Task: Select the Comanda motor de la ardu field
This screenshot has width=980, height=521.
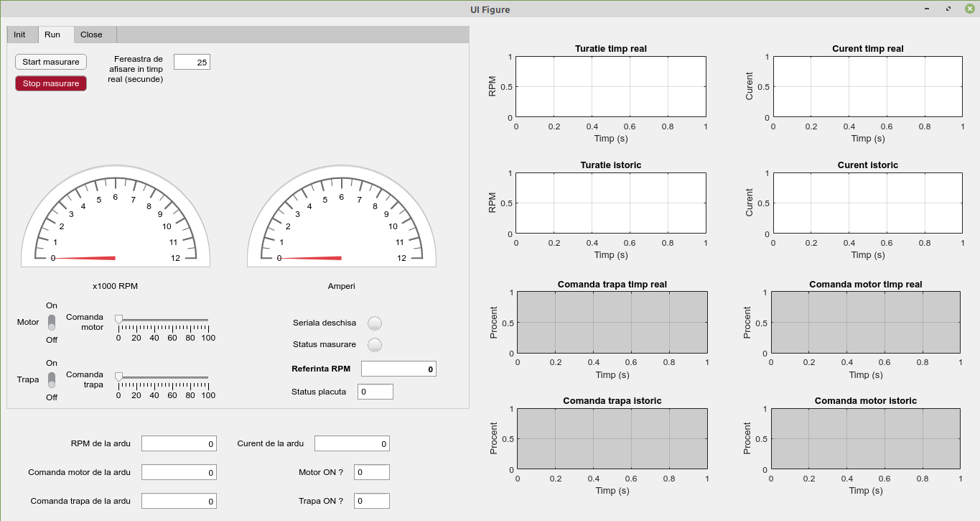Action: (179, 472)
